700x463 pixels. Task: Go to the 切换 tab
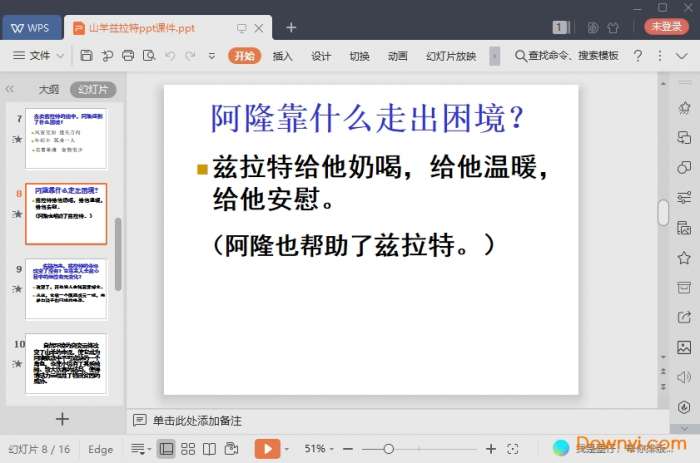pos(359,56)
